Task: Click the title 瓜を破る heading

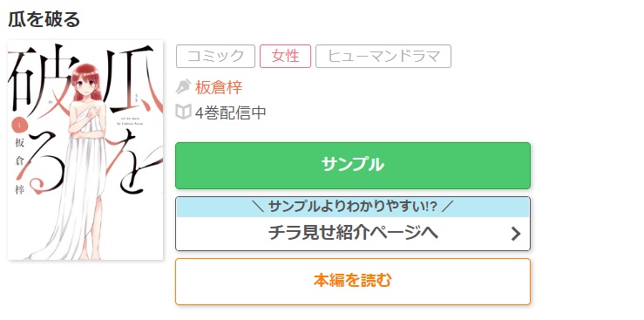Action: (x=44, y=19)
